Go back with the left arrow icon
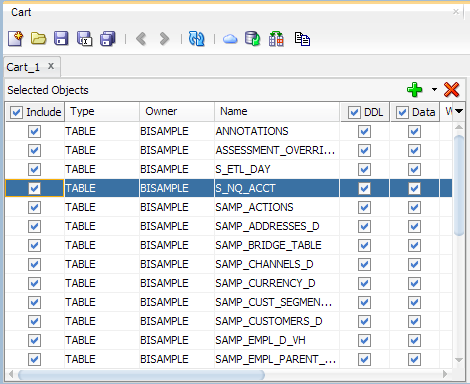470x384 pixels. coord(141,39)
